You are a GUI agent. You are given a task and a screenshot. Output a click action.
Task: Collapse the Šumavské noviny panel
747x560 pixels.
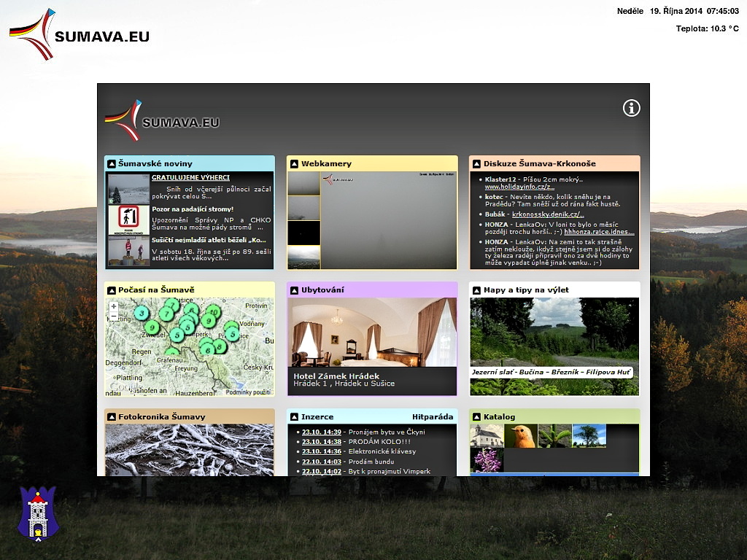coord(112,164)
